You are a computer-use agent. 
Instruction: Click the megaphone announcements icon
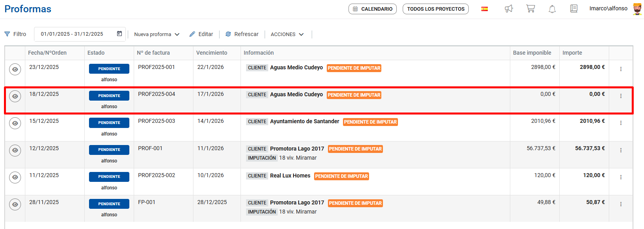[x=509, y=9]
